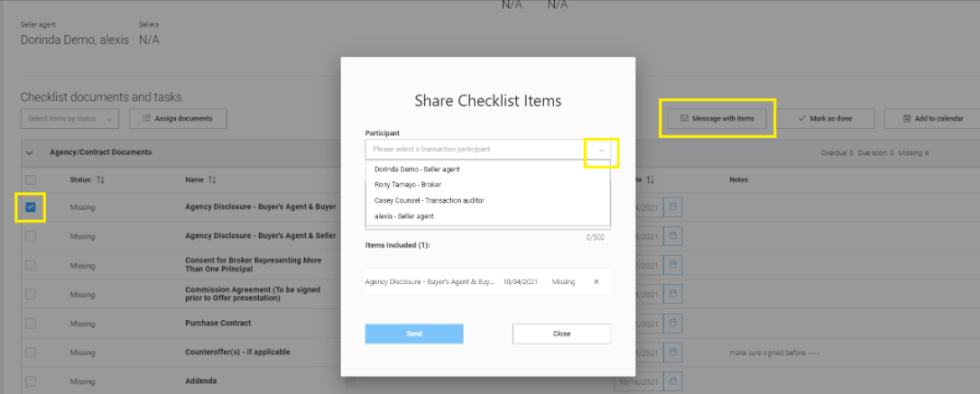Collapse the Agency/Contract Documents section
The height and width of the screenshot is (394, 980).
point(30,152)
